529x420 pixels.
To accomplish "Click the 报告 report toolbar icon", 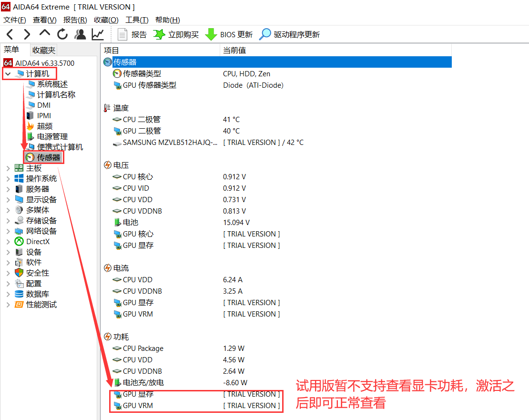I will 122,34.
